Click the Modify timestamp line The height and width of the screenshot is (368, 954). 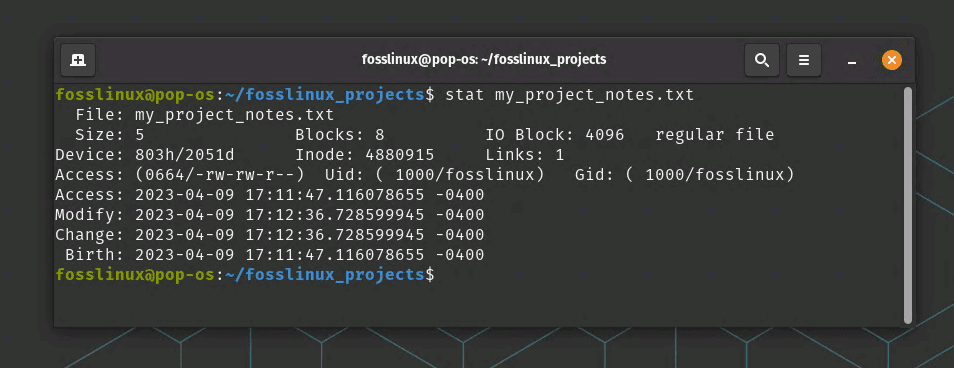pyautogui.click(x=270, y=215)
